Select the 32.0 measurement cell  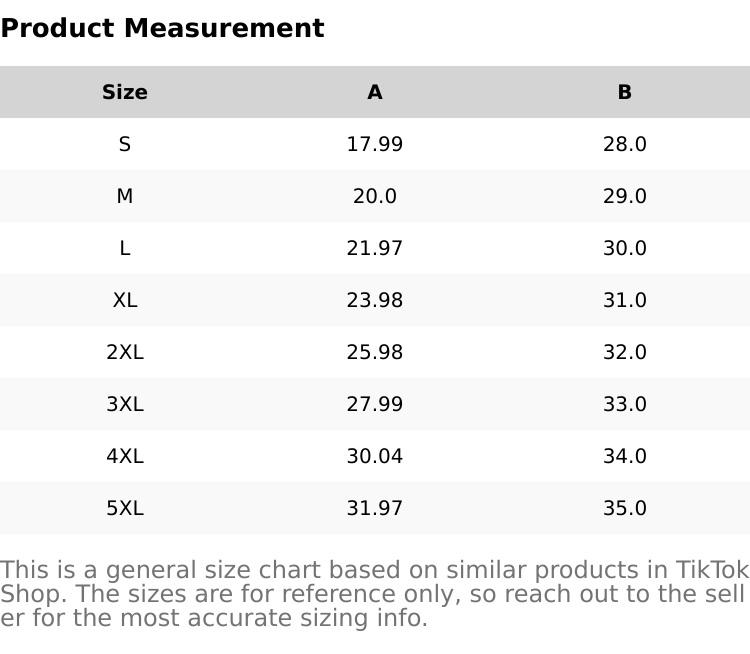coord(625,352)
